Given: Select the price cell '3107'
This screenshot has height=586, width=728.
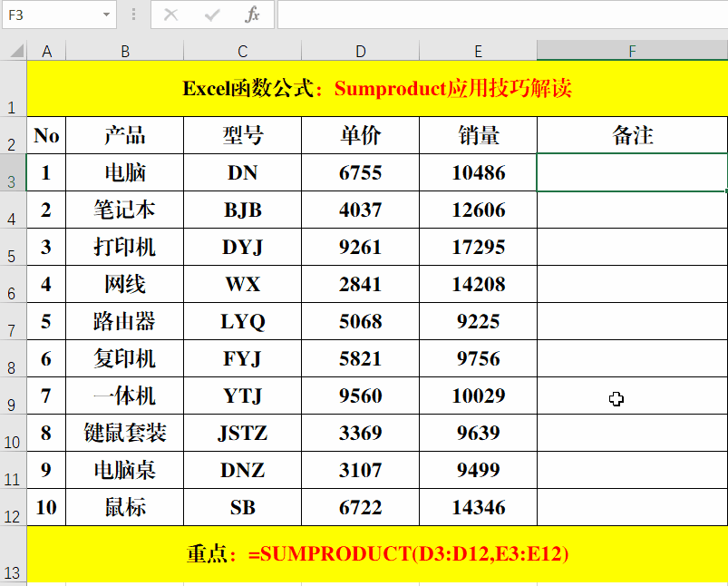Looking at the screenshot, I should click(360, 470).
